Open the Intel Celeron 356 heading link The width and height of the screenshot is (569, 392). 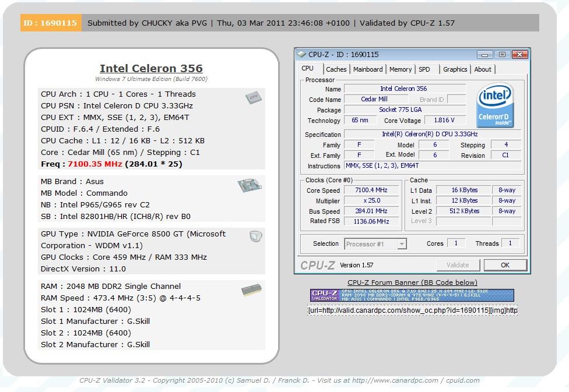[152, 68]
